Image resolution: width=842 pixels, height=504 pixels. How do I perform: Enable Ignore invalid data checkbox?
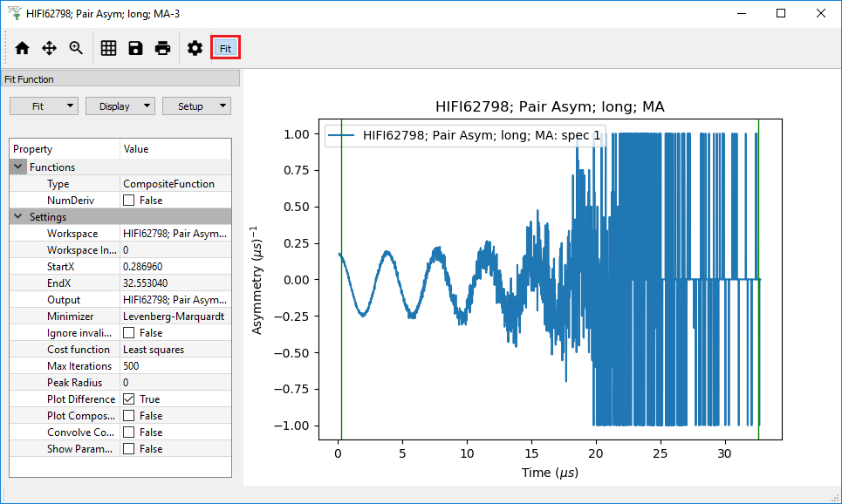(x=129, y=333)
